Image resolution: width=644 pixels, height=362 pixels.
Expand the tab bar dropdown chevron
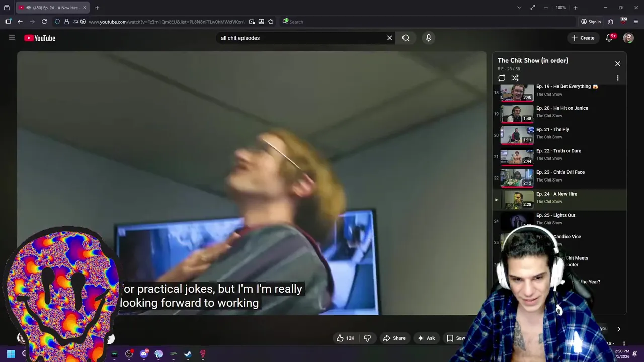coord(519,8)
